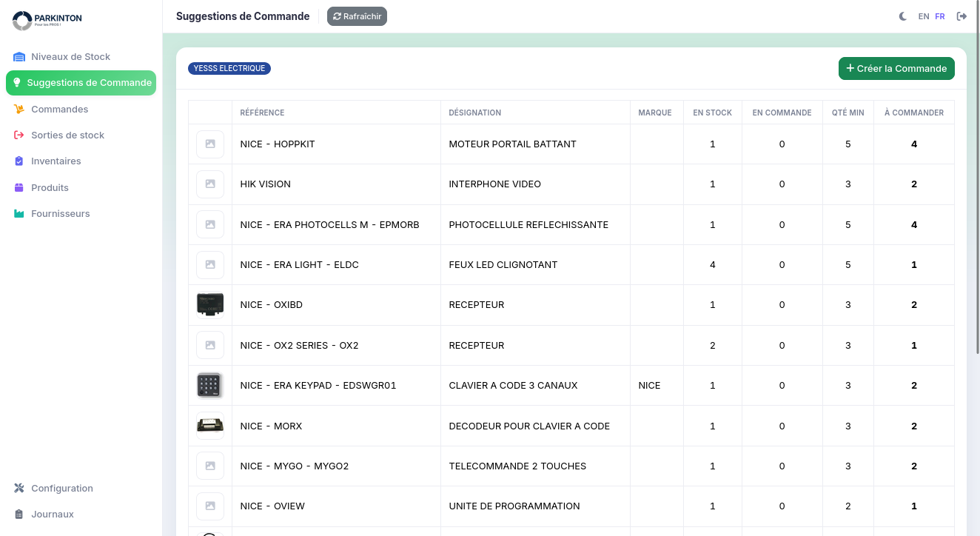Open Journaux in the sidebar
The width and height of the screenshot is (980, 536).
(x=81, y=515)
